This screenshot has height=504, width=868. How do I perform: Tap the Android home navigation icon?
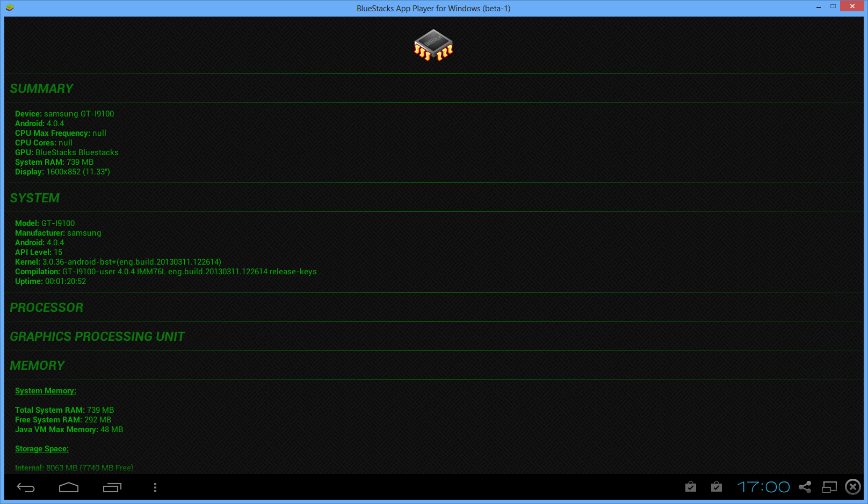point(69,487)
